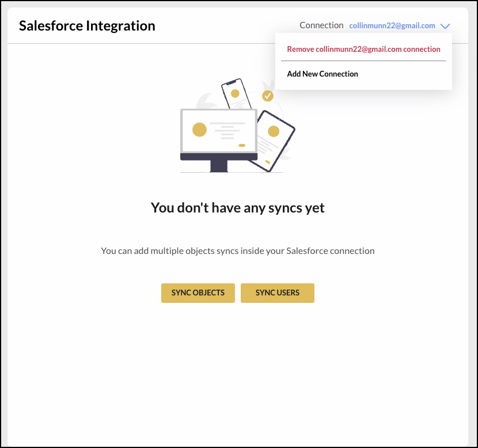Click the multiple objects syncs description text

(237, 251)
